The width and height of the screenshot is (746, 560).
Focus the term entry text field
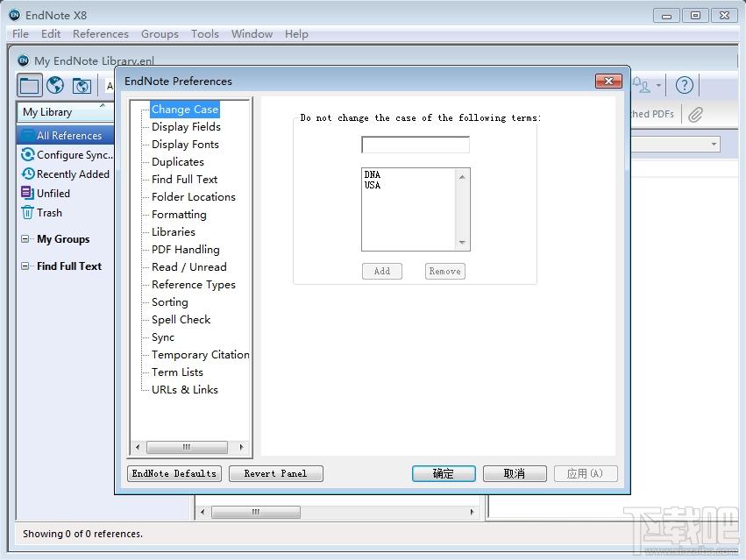click(416, 145)
